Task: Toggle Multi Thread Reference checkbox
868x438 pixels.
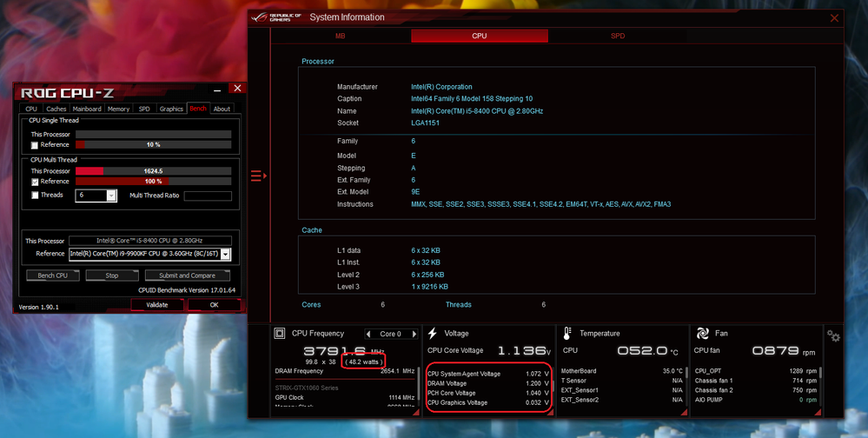Action: click(35, 182)
